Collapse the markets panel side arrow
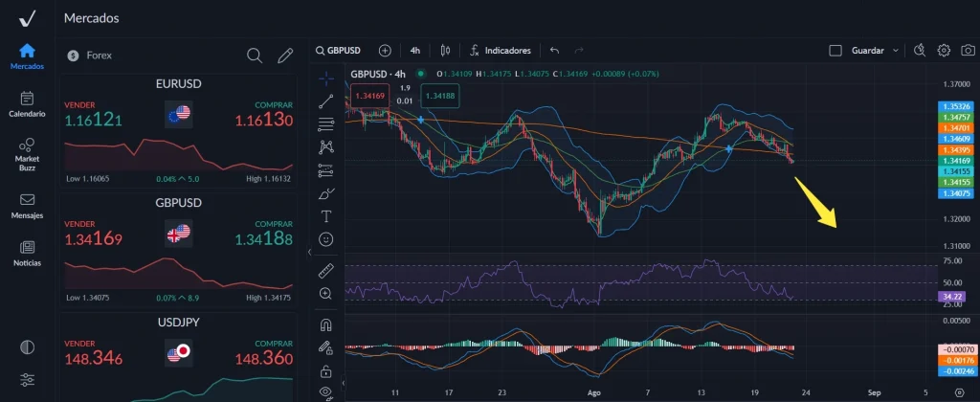Viewport: 980px width, 402px height. [309, 253]
